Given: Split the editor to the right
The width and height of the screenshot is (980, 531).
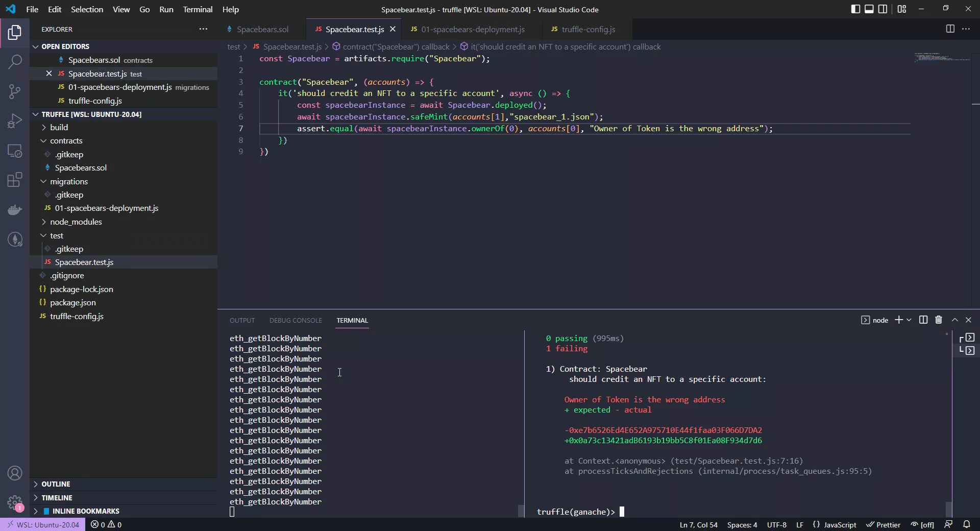Looking at the screenshot, I should pos(950,29).
